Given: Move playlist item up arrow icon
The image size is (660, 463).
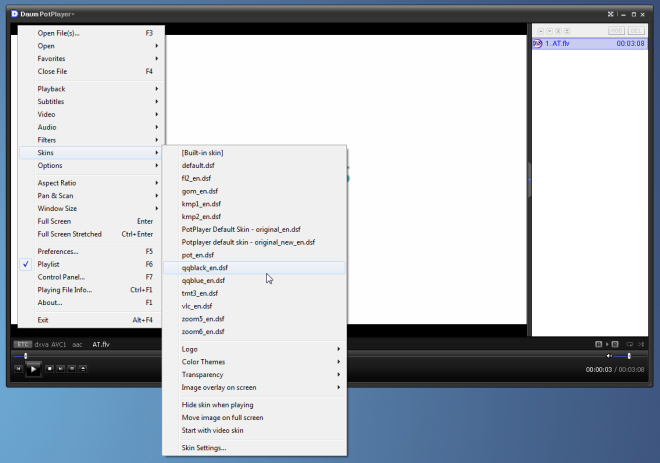Looking at the screenshot, I should pos(541,31).
